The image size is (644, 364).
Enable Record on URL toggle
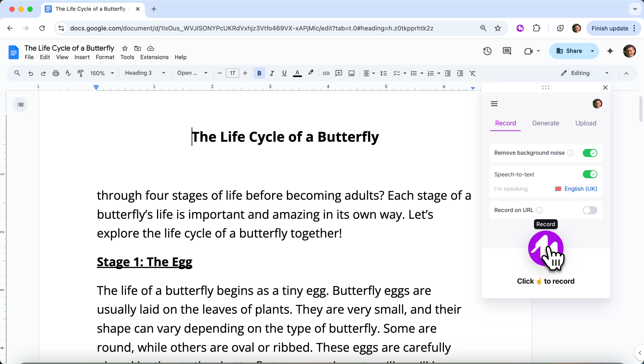click(590, 210)
